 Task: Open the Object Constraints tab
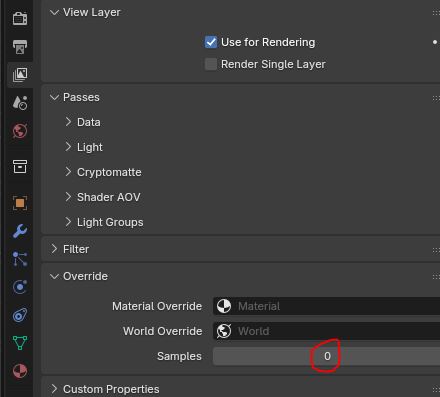click(20, 315)
